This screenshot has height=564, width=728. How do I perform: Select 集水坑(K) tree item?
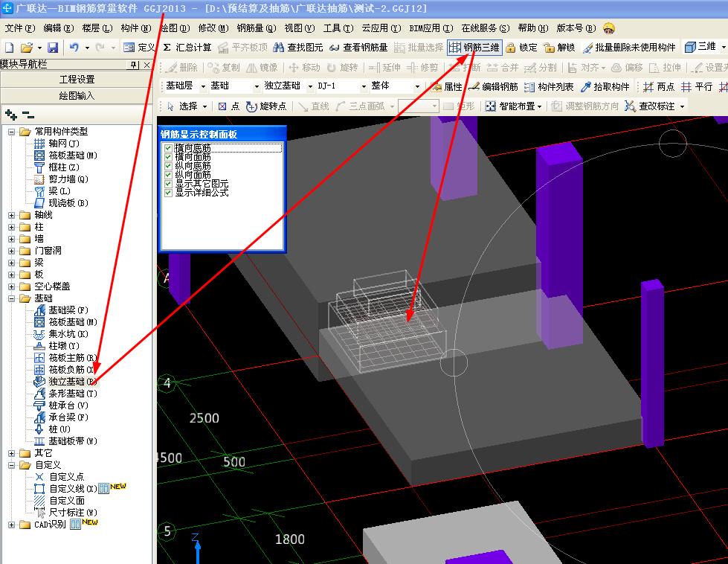[61, 333]
